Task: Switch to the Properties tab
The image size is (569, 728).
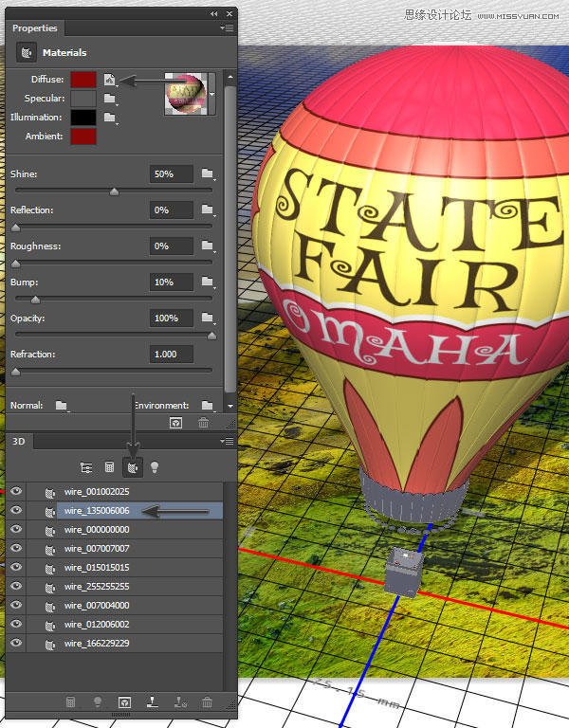Action: (35, 28)
